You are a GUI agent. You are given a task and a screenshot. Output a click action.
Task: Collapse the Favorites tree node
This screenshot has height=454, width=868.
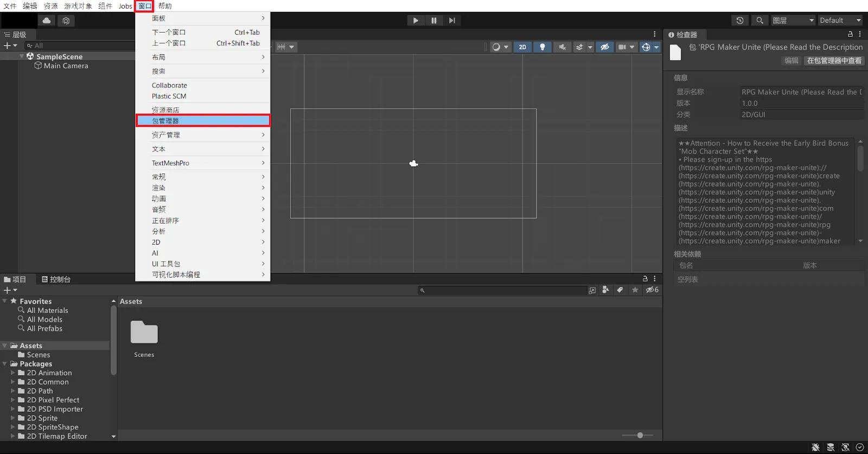pyautogui.click(x=5, y=301)
